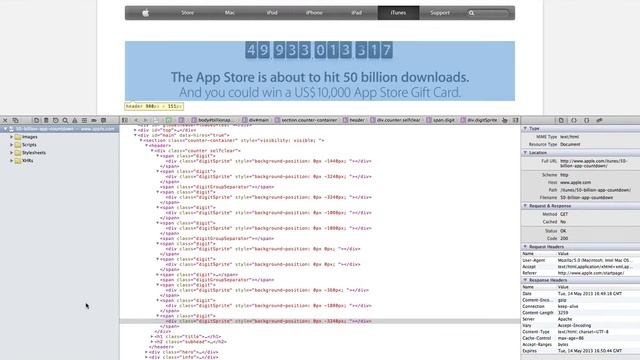Open iTunes in Apple navigation bar
The height and width of the screenshot is (360, 640).
point(398,13)
